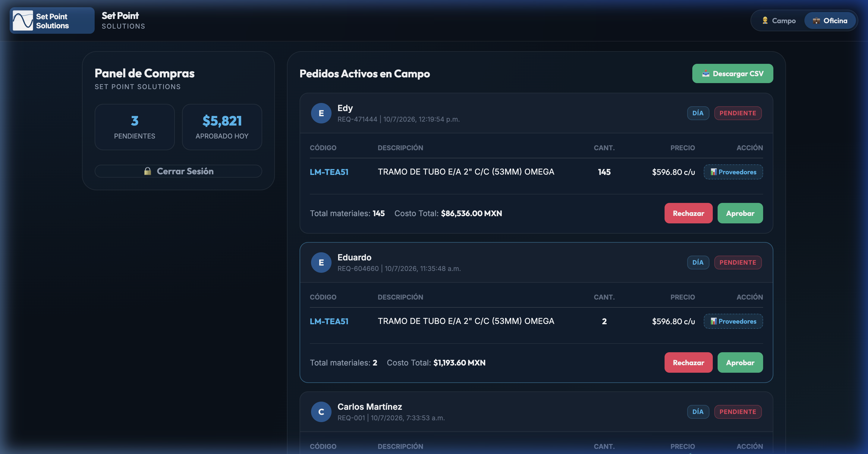Click cost total $86,536.00 MXN

point(471,213)
